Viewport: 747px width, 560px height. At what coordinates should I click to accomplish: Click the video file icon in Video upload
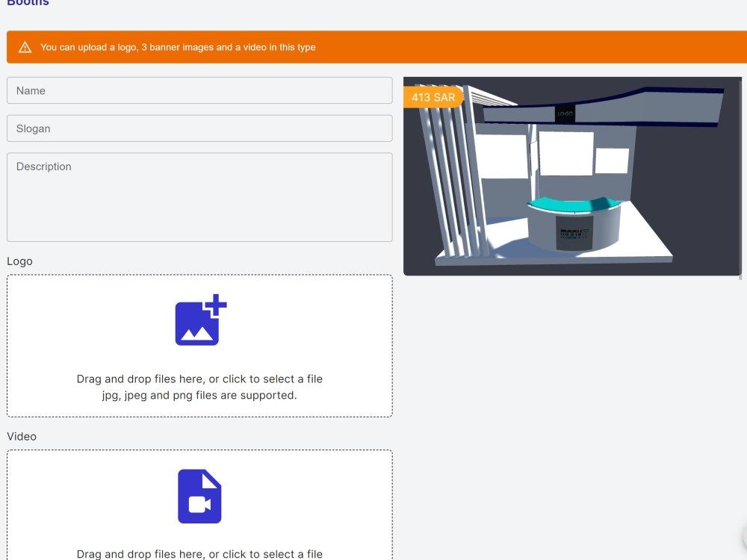[199, 497]
